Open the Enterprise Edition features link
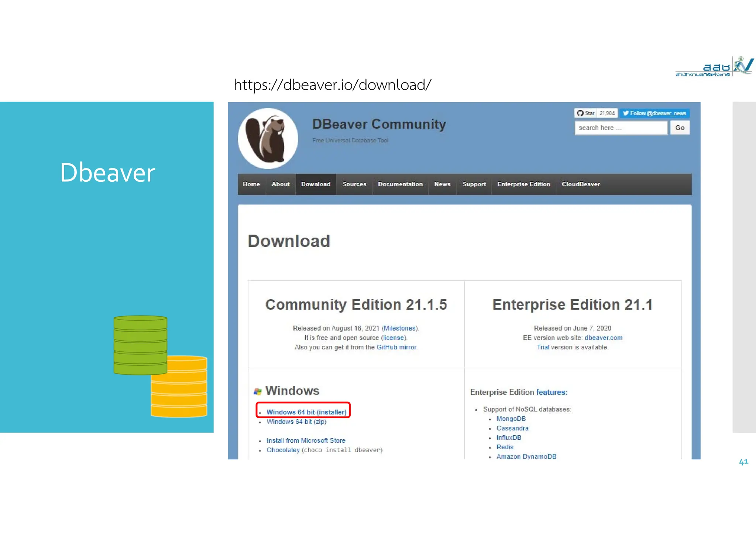The height and width of the screenshot is (535, 756). 551,392
